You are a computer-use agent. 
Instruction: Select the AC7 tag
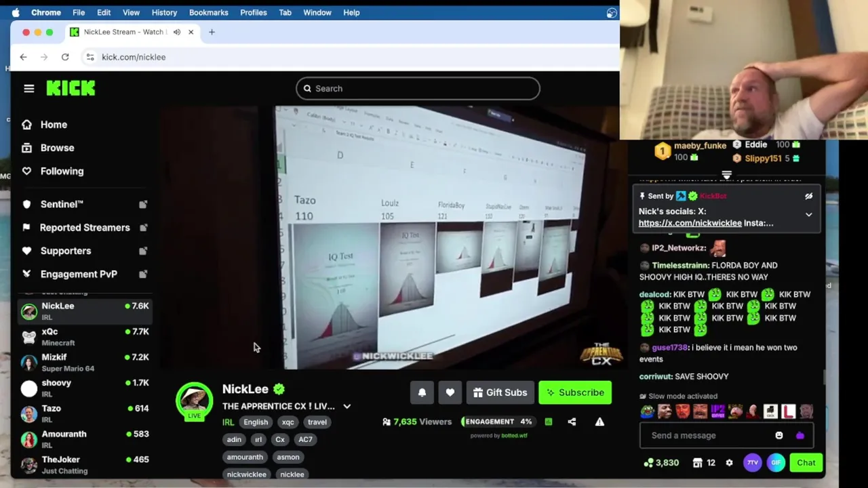tap(305, 439)
